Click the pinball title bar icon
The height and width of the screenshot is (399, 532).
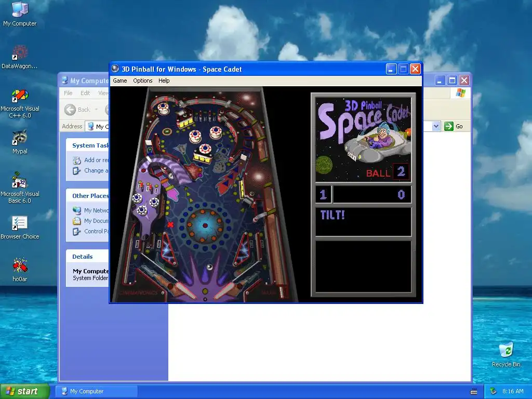coord(115,69)
